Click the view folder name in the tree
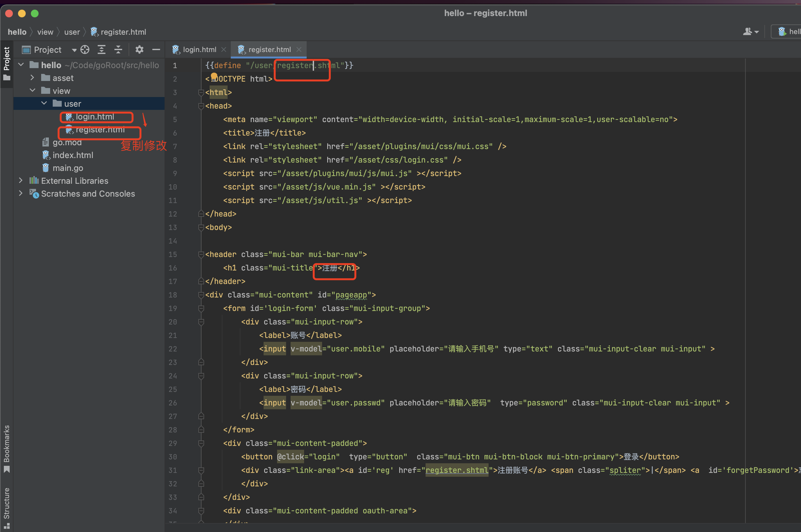The width and height of the screenshot is (801, 532). tap(61, 91)
